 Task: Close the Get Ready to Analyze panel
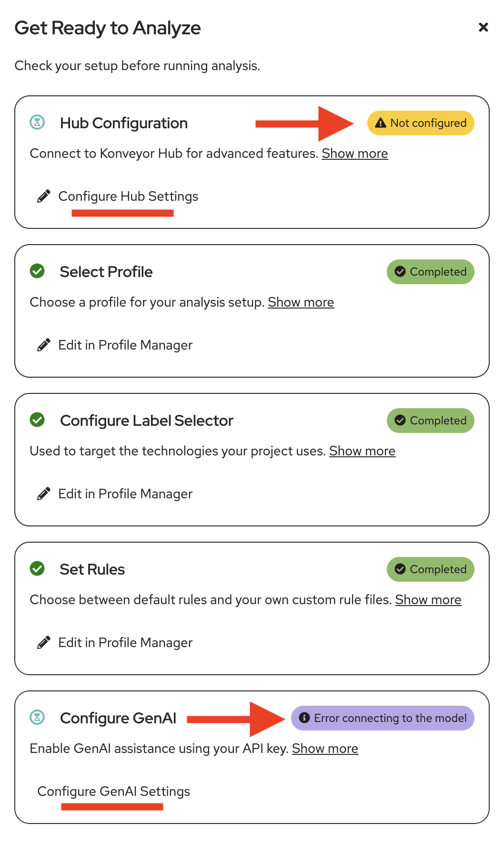point(483,27)
